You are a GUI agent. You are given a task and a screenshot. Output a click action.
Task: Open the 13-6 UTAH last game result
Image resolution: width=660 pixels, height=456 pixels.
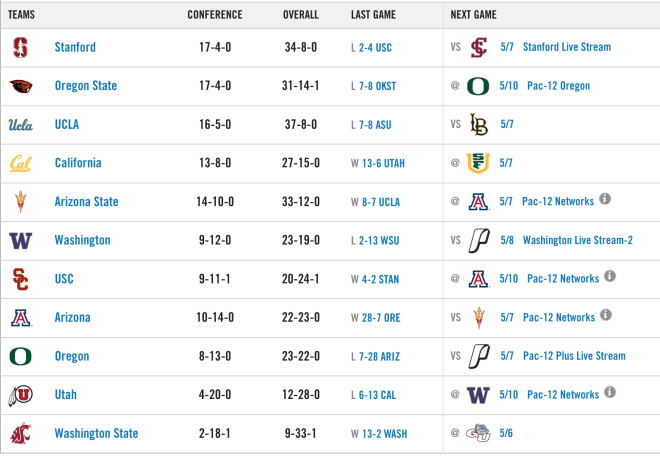coord(383,163)
